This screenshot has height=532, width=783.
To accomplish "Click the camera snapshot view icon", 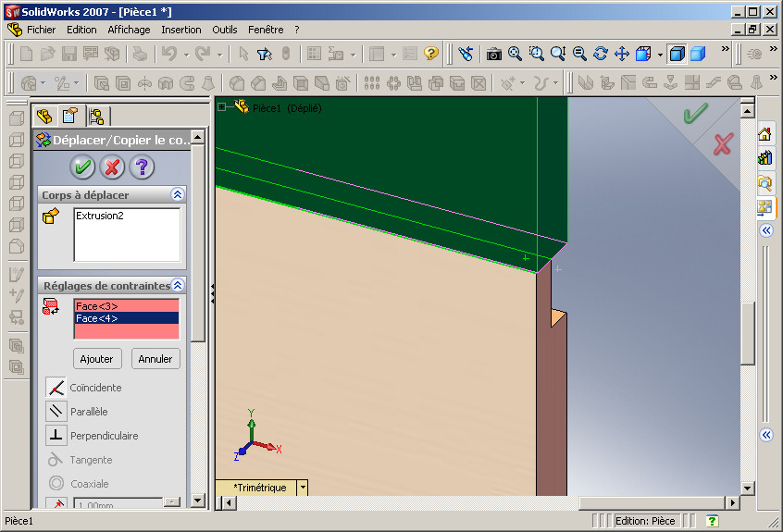I will point(494,54).
